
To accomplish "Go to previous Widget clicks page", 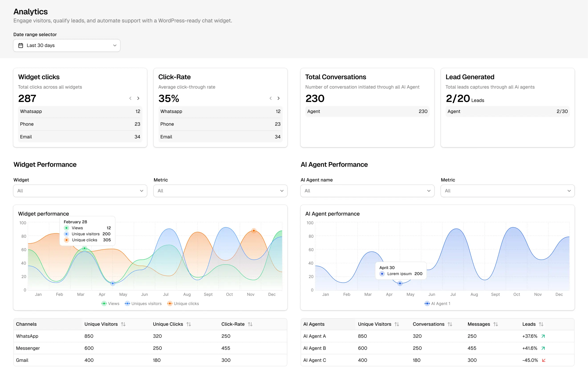I will click(130, 98).
